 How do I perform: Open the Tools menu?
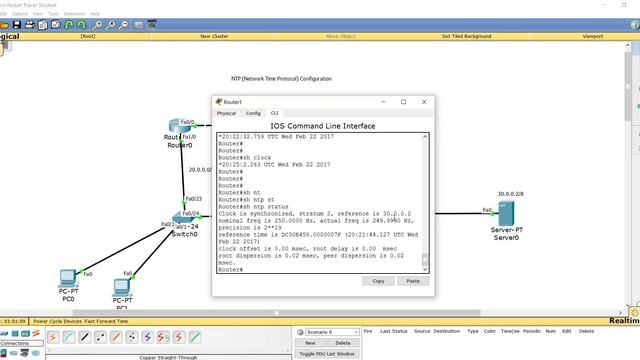(53, 14)
